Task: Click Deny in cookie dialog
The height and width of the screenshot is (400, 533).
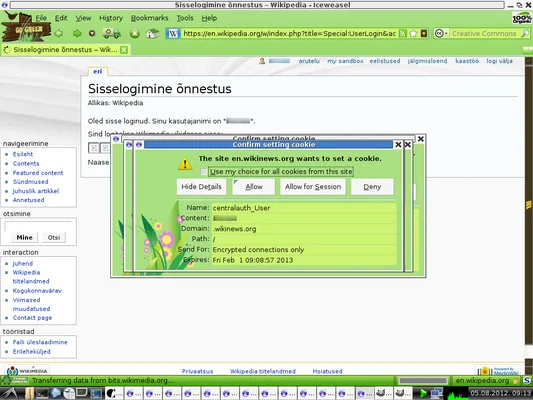Action: coord(372,187)
